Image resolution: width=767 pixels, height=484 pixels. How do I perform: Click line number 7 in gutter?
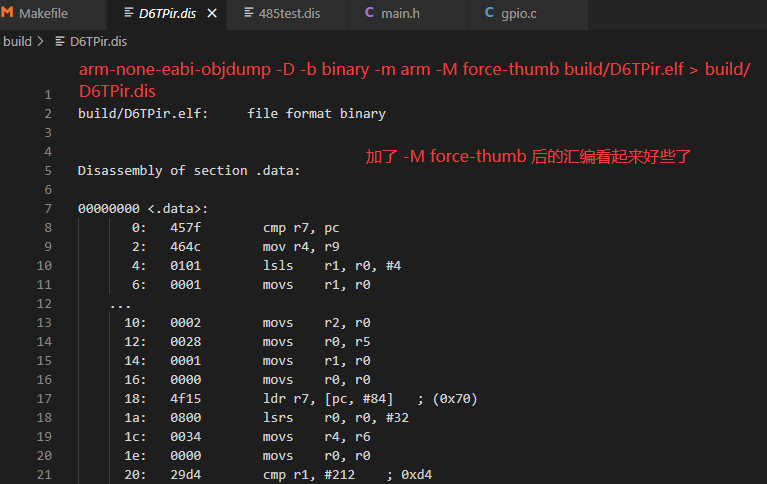(48, 209)
